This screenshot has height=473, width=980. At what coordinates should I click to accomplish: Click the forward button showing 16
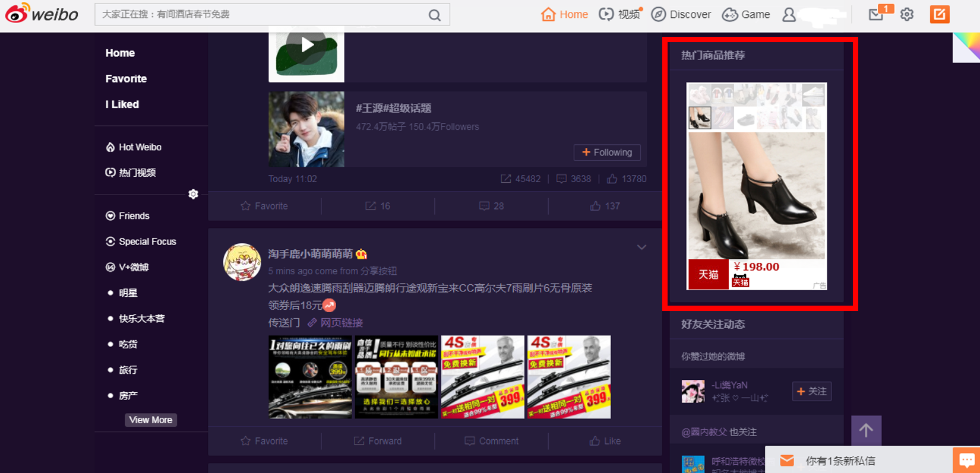pos(378,206)
